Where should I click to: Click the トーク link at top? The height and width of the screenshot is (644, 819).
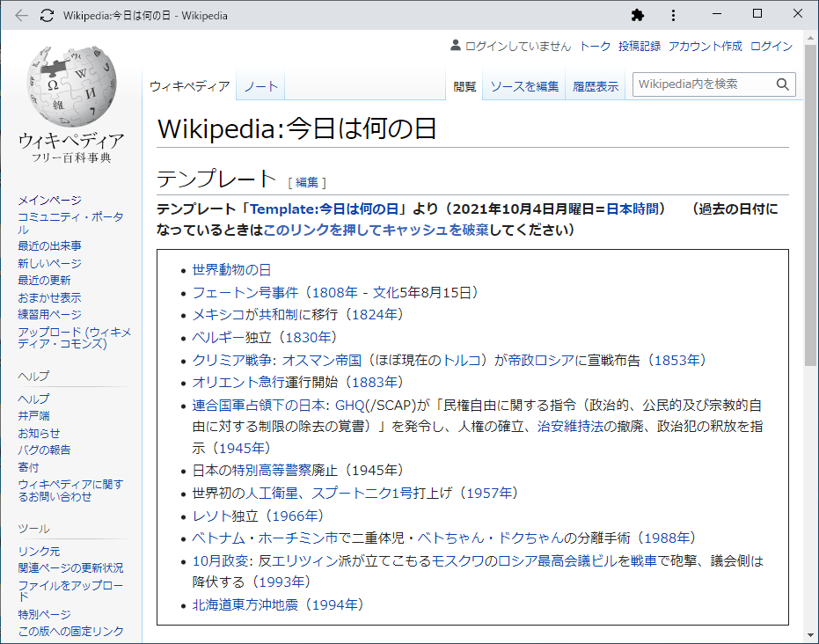(x=595, y=46)
